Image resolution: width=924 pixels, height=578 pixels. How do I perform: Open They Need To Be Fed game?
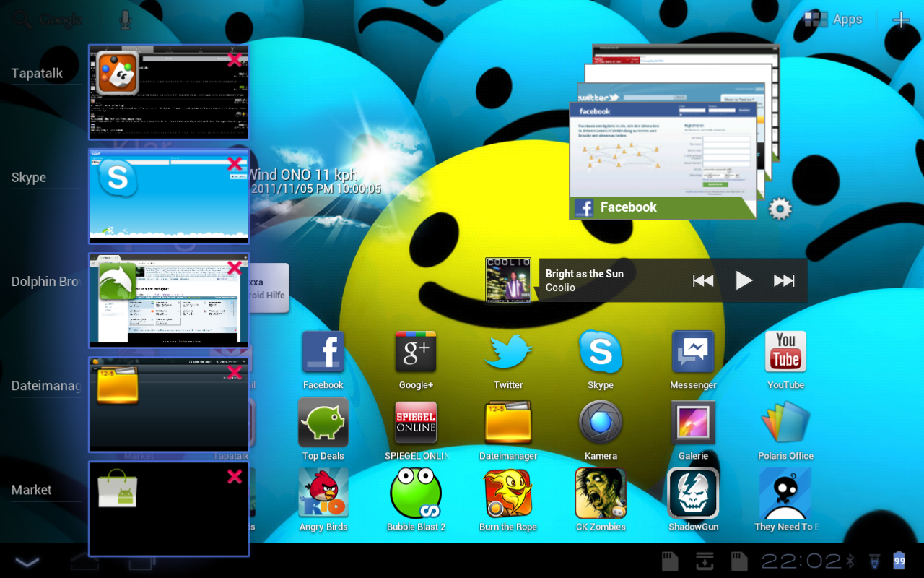[785, 493]
